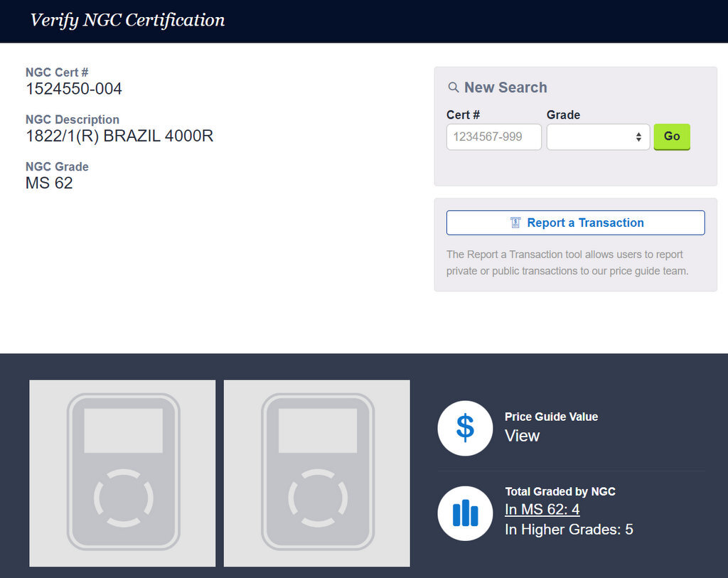This screenshot has height=578, width=728.
Task: Click the dollar sign Price Guide icon
Action: (x=465, y=428)
